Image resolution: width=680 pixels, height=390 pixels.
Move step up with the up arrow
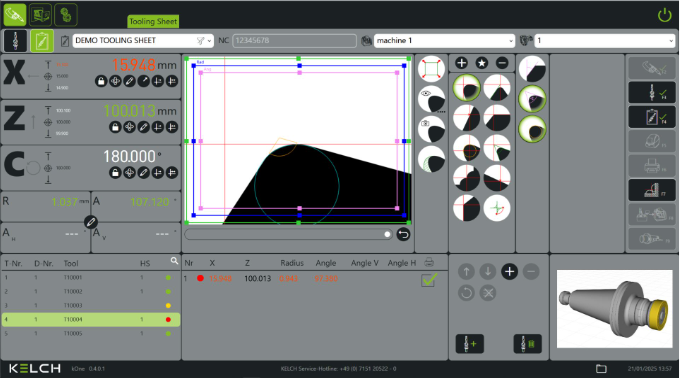pos(466,272)
